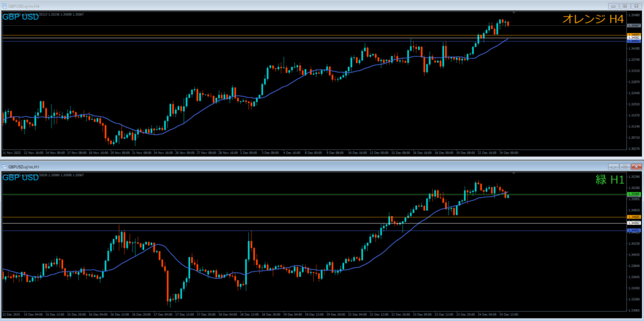Click the chart shift triangle on H4 chart
This screenshot has height=321, width=644.
(x=514, y=12)
